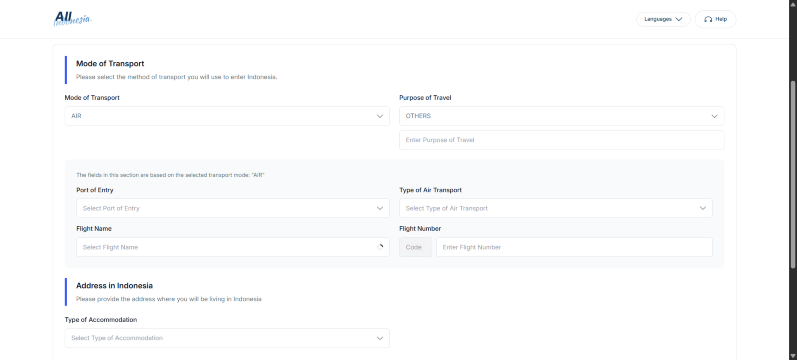Open the Help button

715,19
